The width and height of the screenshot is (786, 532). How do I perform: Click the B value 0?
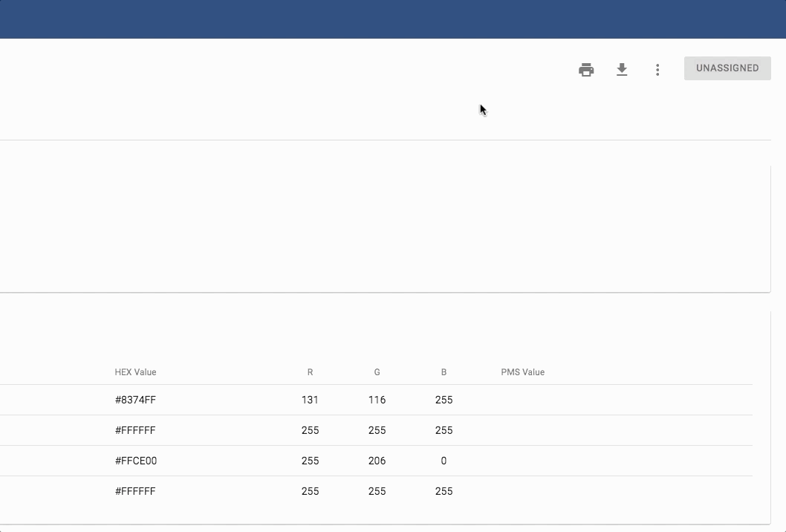(444, 461)
